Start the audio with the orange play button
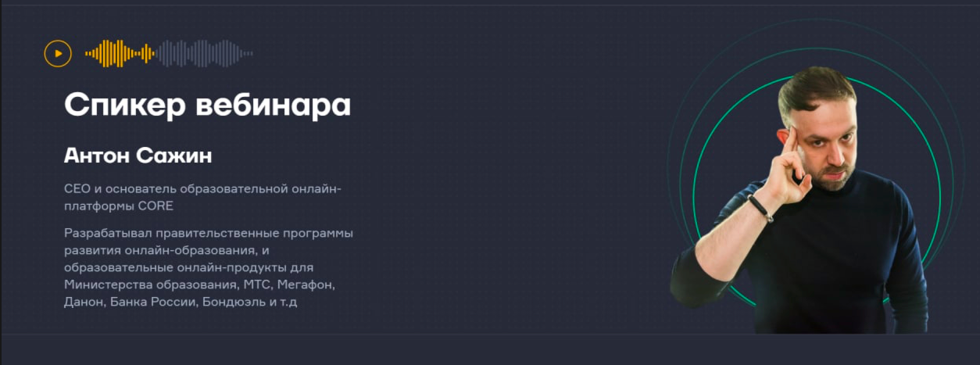 click(58, 53)
